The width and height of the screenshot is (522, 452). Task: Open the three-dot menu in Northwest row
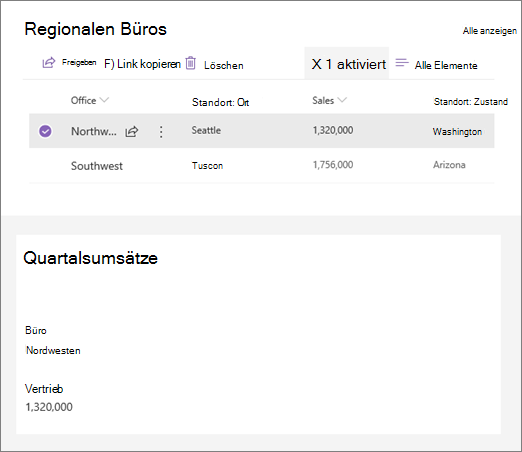tap(161, 132)
